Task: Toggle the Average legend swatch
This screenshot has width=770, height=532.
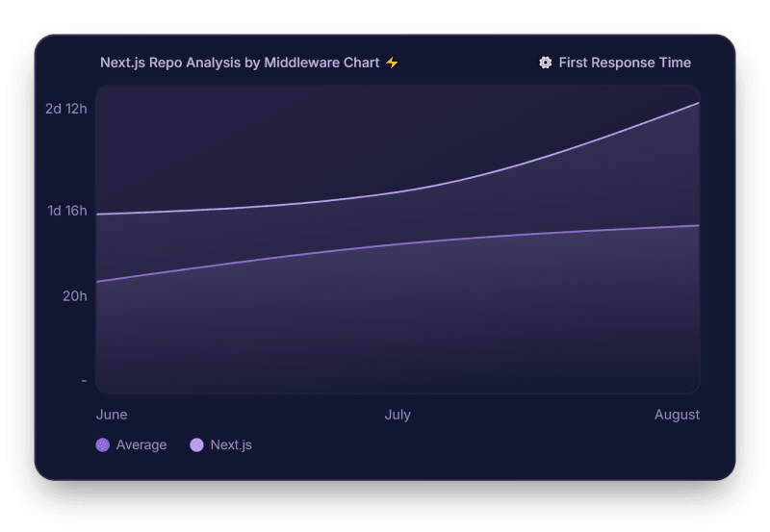Action: 103,445
